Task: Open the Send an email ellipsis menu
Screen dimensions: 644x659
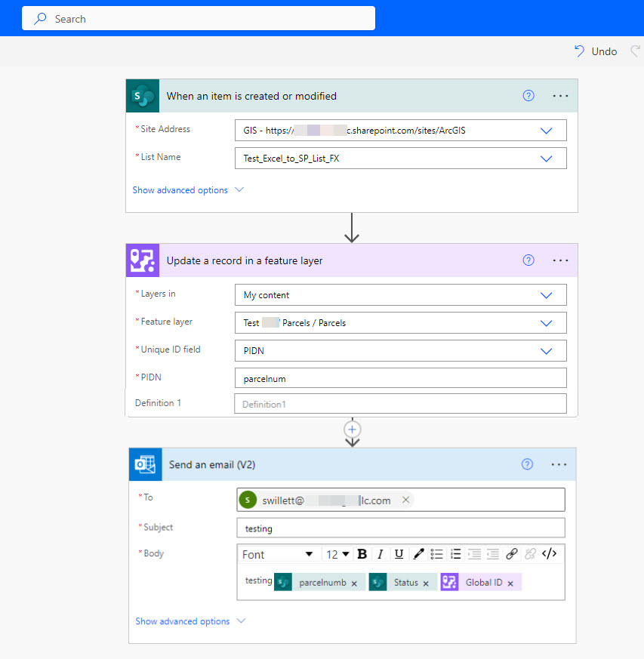Action: tap(560, 464)
